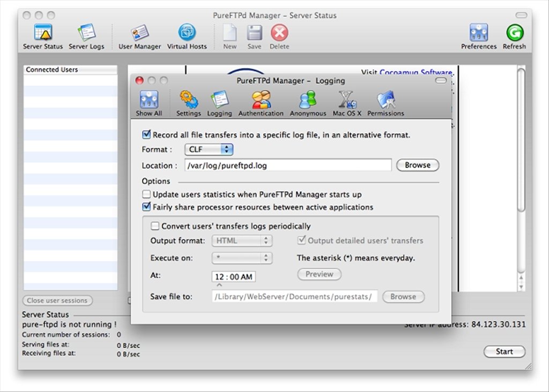The width and height of the screenshot is (549, 392).
Task: Click the Connected Users column header
Action: pos(70,70)
